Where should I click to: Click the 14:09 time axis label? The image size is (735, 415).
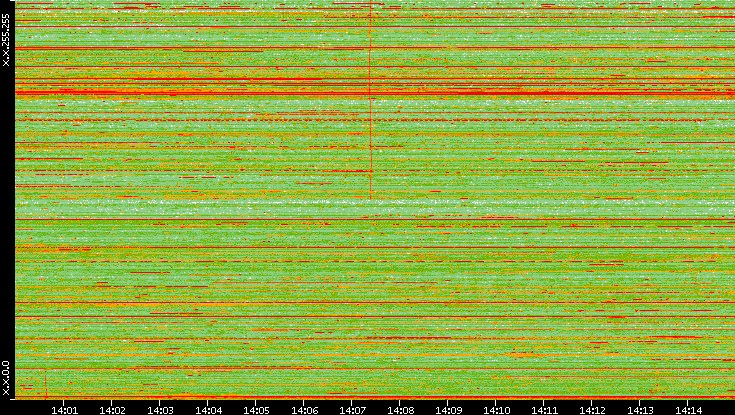[449, 410]
